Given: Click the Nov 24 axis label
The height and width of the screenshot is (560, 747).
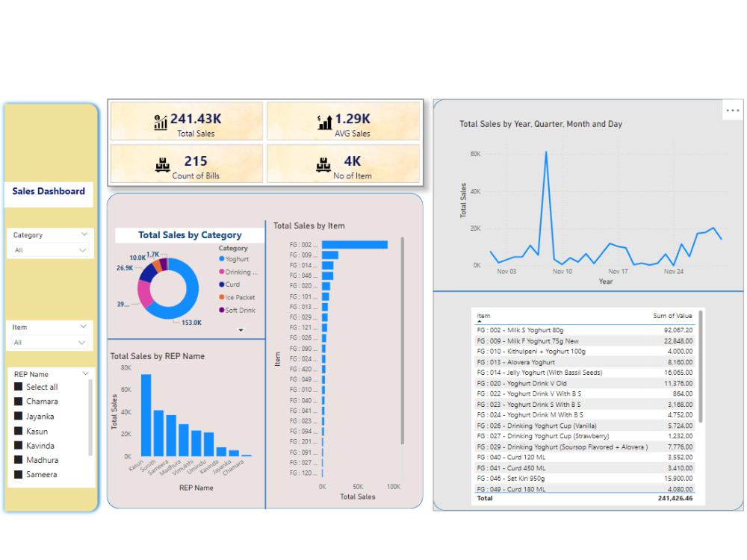Looking at the screenshot, I should click(x=674, y=272).
